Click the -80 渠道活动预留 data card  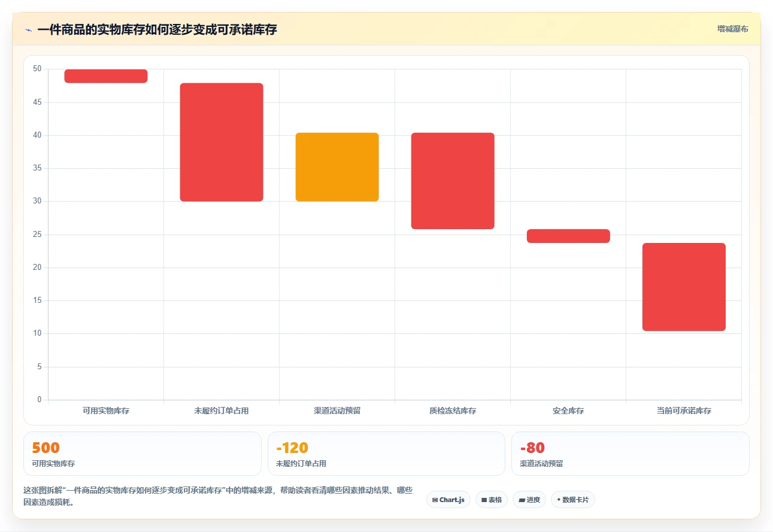[630, 454]
